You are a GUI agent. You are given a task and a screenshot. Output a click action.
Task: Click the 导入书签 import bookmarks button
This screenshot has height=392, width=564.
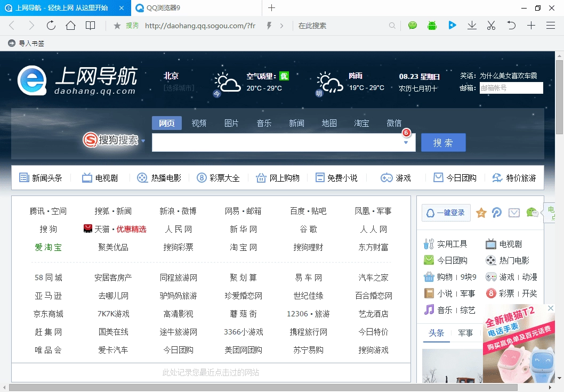(26, 43)
